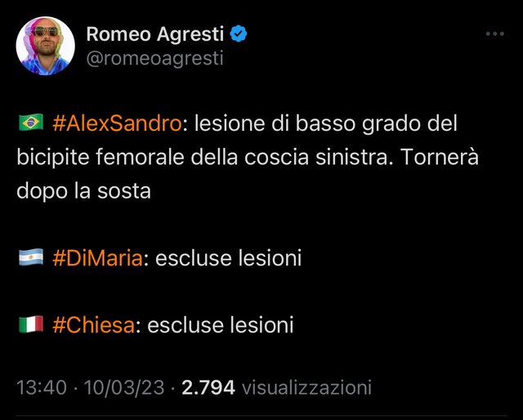The height and width of the screenshot is (420, 523).
Task: Click 'escluse lesioni' after #DiMaria
Action: [x=228, y=258]
